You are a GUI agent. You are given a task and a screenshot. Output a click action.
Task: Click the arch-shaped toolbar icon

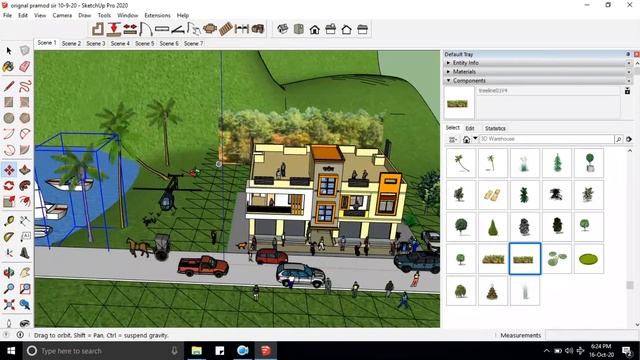point(145,29)
